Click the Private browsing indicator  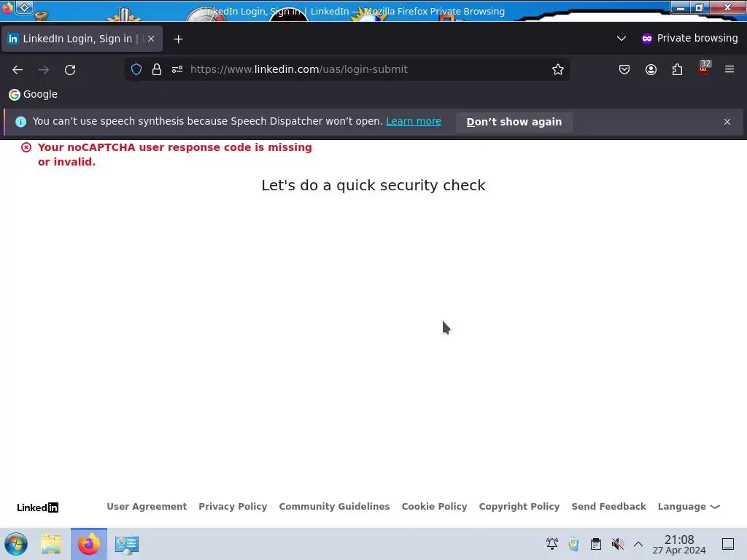[x=689, y=38]
